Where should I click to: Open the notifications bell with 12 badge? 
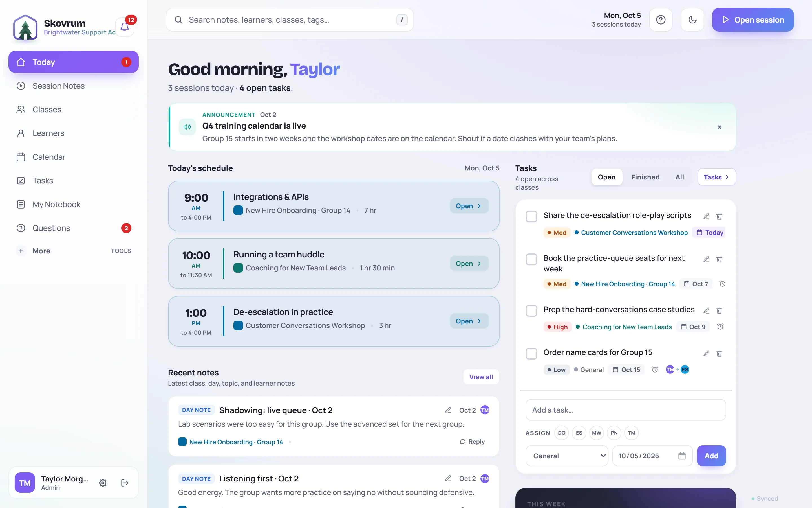125,27
